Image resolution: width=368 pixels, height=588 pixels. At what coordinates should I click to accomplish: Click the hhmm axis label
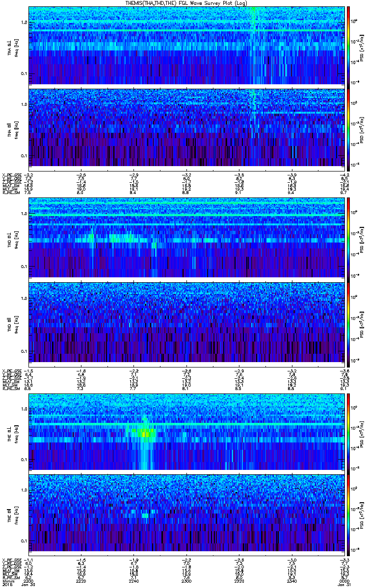pyautogui.click(x=8, y=581)
